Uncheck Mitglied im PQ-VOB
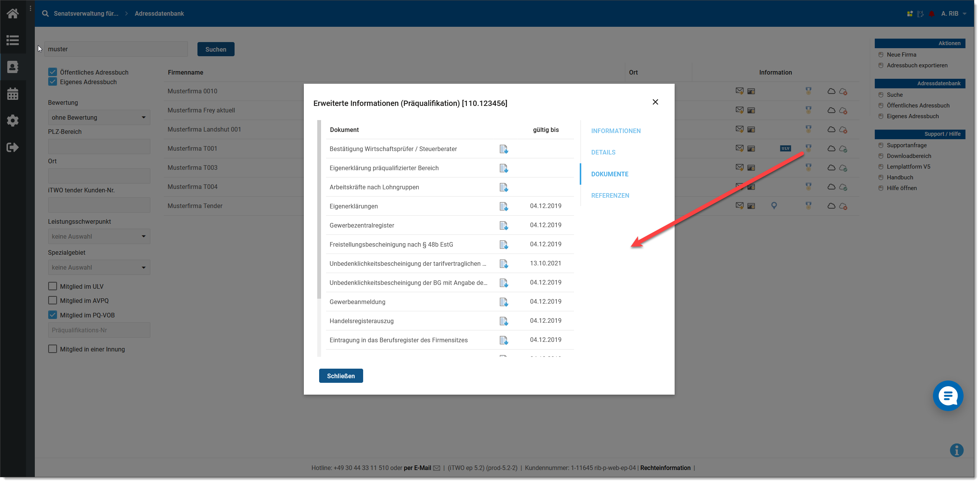This screenshot has height=483, width=980. [x=53, y=315]
